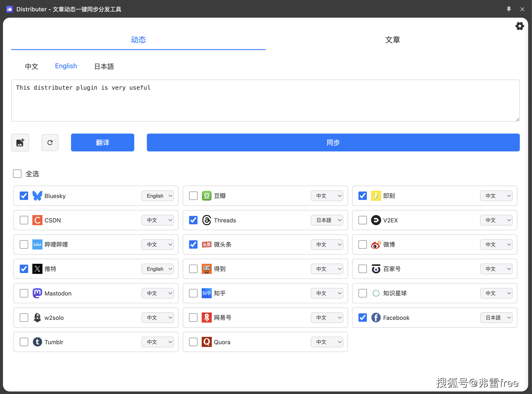This screenshot has height=394, width=532.
Task: Disable the Bluesky selected checkbox
Action: [x=24, y=195]
